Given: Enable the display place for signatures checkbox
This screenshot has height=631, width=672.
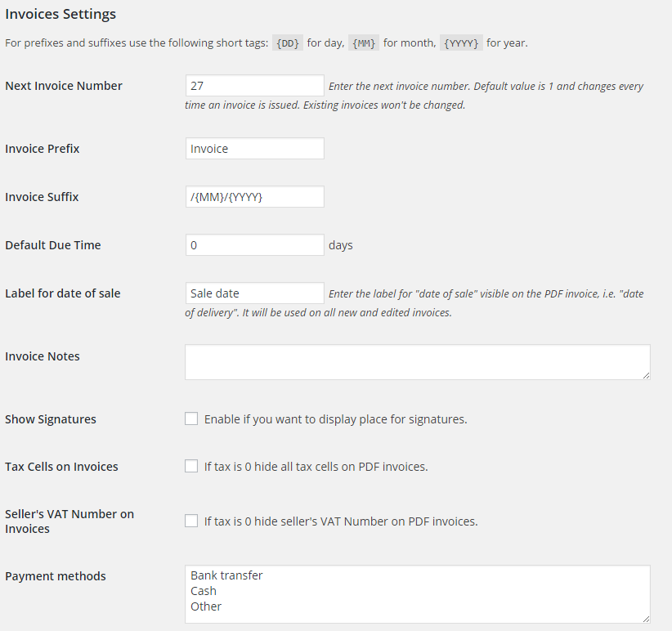Looking at the screenshot, I should pos(191,419).
